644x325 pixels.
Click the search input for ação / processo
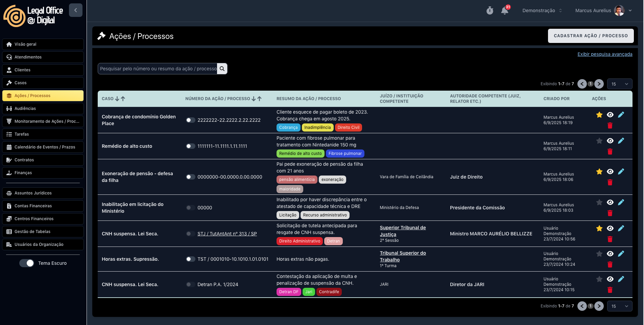[x=158, y=69]
